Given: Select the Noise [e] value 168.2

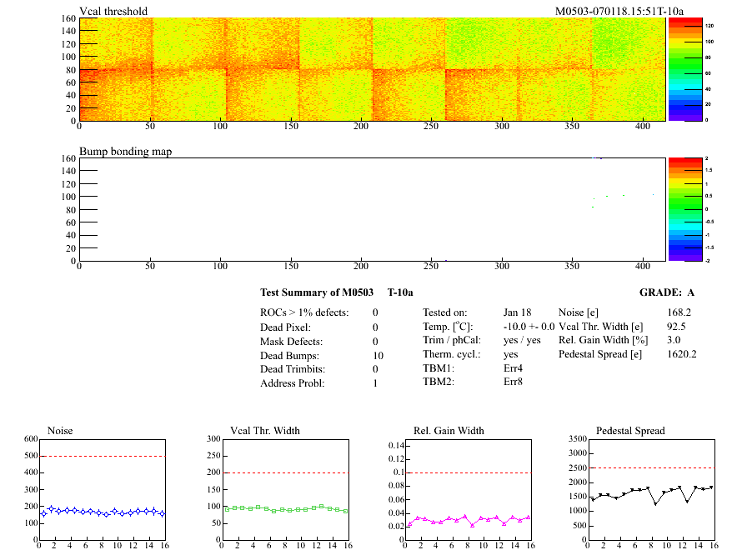Looking at the screenshot, I should 679,312.
